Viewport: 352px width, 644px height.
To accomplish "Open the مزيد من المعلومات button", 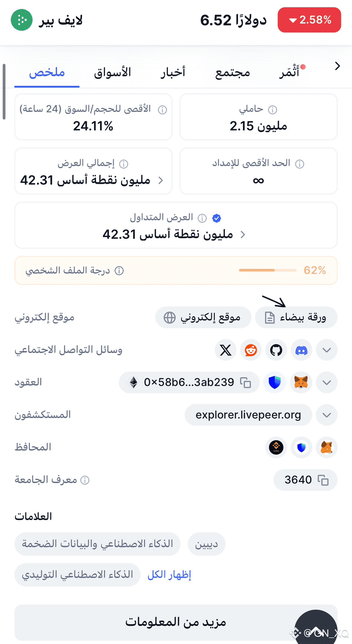I will [176, 623].
